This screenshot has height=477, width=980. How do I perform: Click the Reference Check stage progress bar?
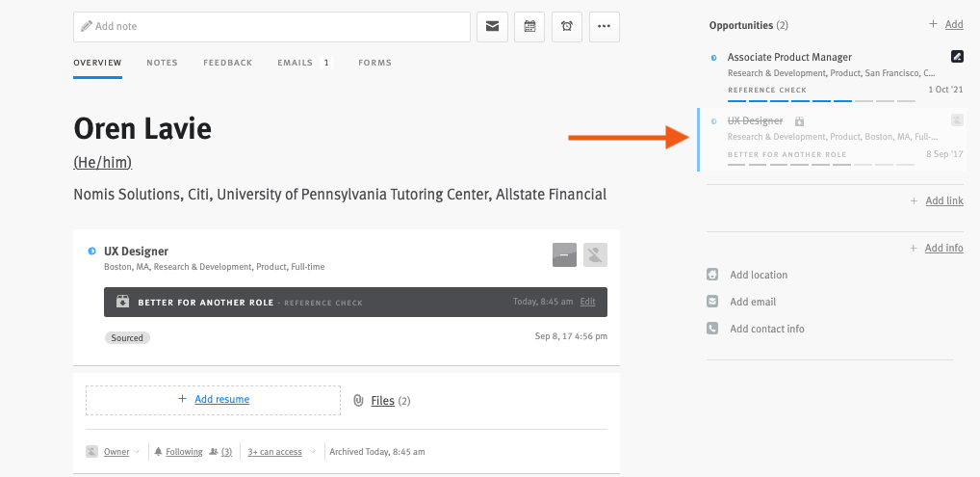click(821, 99)
